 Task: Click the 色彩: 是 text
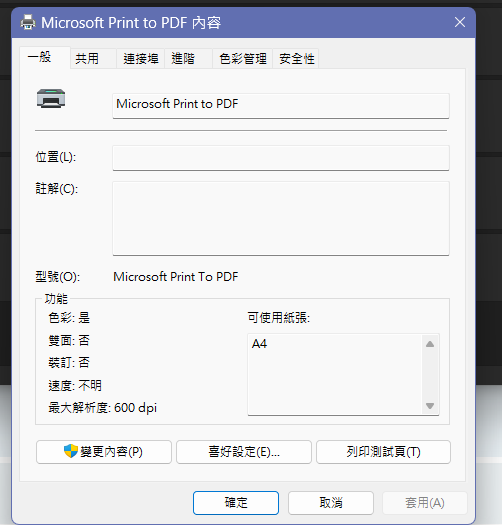(69, 317)
